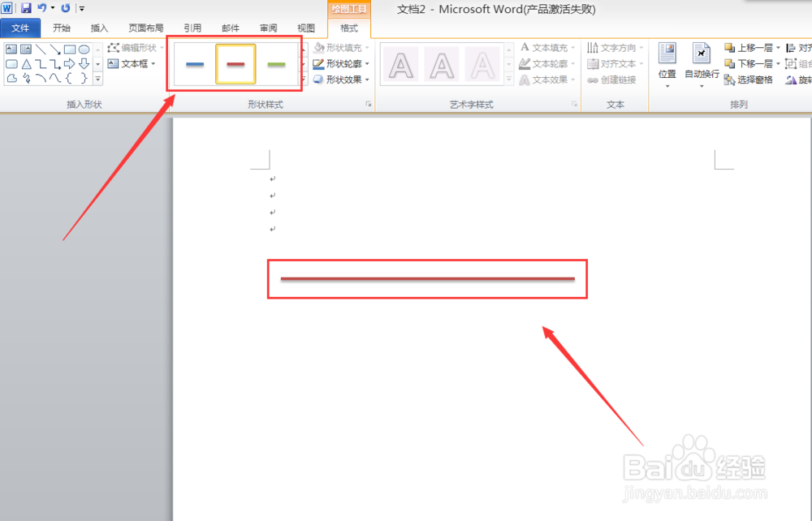The image size is (812, 521).
Task: Click the Shape Fill (形状填充) button
Action: pos(341,48)
